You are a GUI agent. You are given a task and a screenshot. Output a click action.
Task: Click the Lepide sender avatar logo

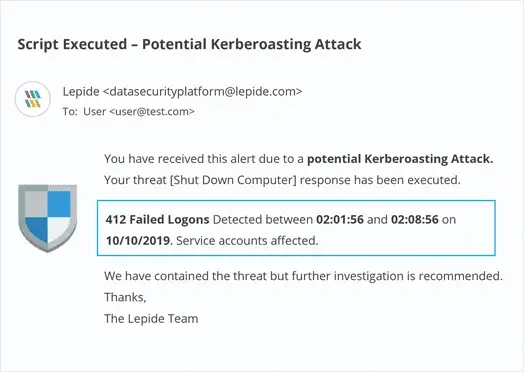click(x=33, y=99)
